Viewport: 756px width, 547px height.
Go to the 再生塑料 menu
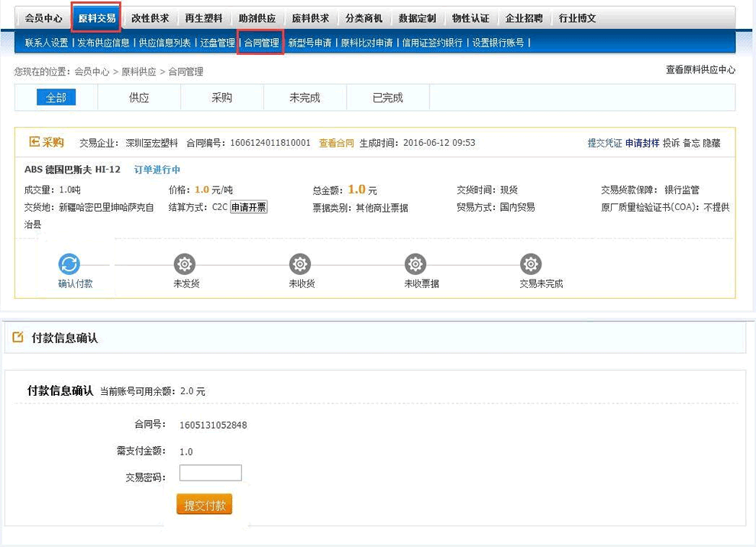(x=203, y=18)
